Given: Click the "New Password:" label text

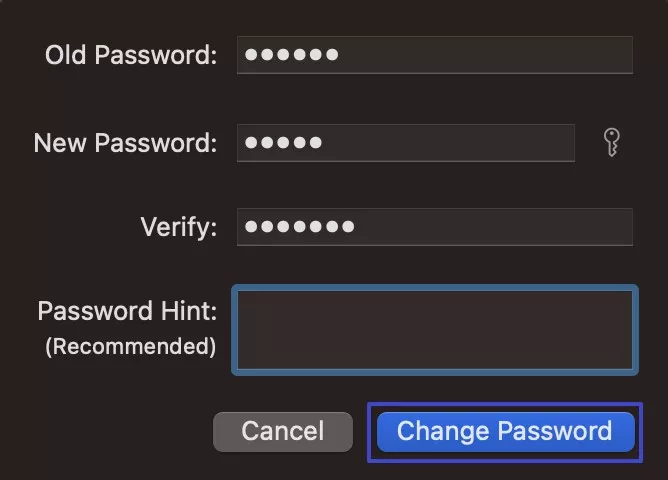Looking at the screenshot, I should click(125, 143).
